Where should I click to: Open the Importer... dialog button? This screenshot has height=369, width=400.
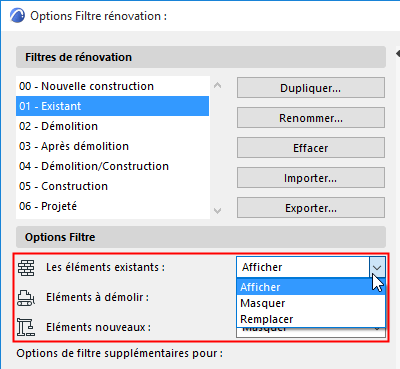(311, 178)
